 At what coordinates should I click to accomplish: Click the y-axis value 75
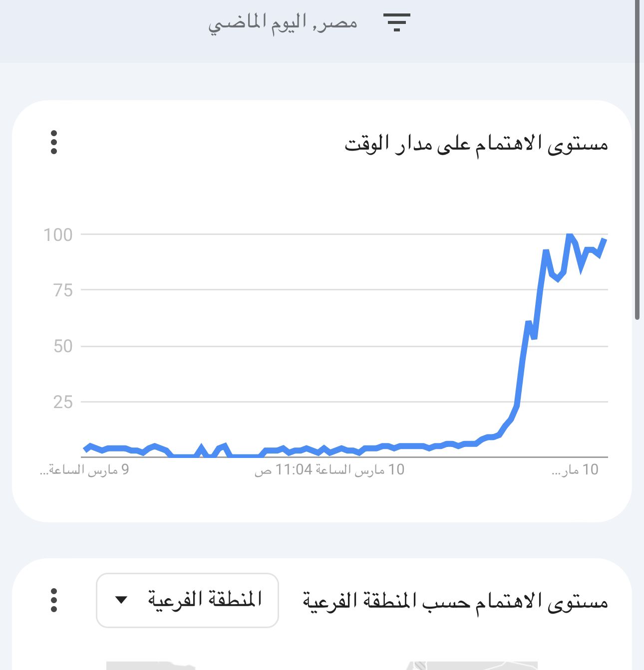point(63,290)
